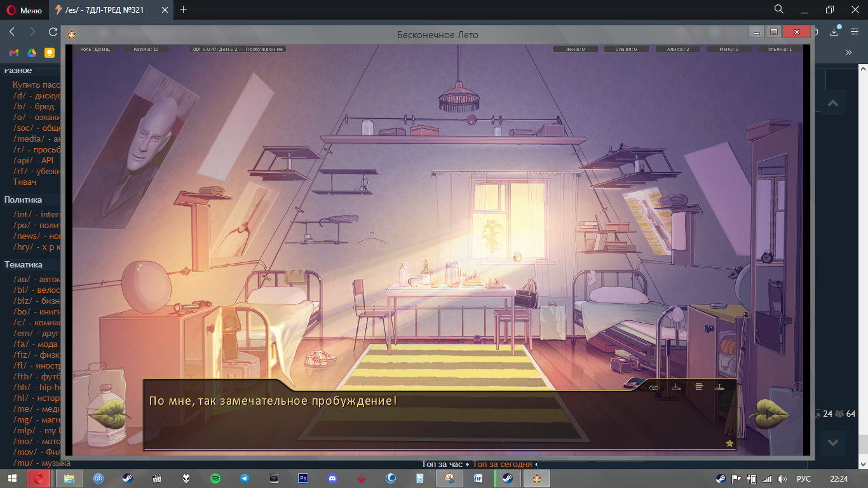868x488 pixels.
Task: Open the Windows Start menu
Action: [x=12, y=478]
